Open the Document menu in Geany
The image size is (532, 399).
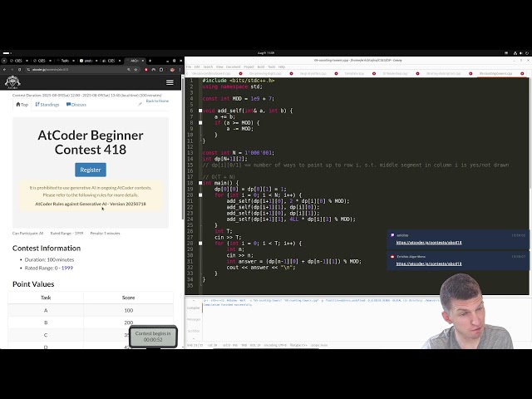pyautogui.click(x=233, y=66)
